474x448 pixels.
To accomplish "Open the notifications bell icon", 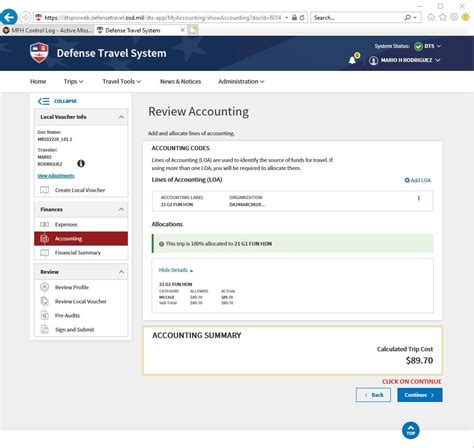I will click(x=352, y=60).
